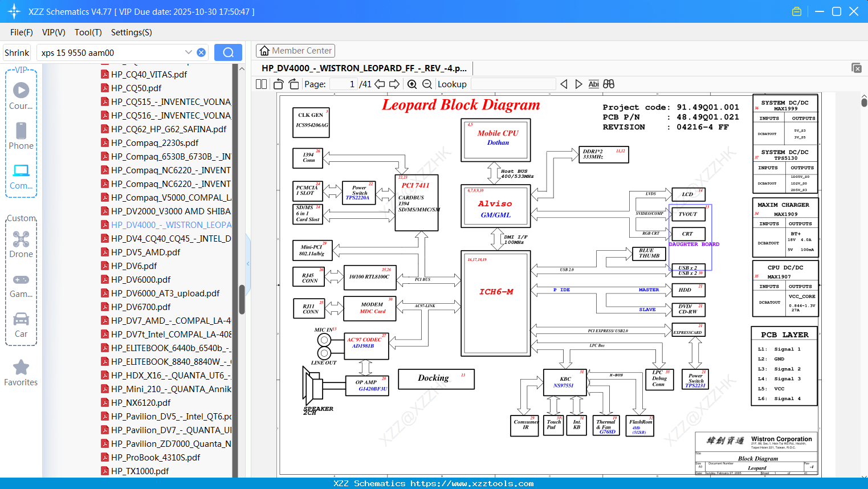Open HP_CQ40_VITAS.pdf

click(149, 74)
